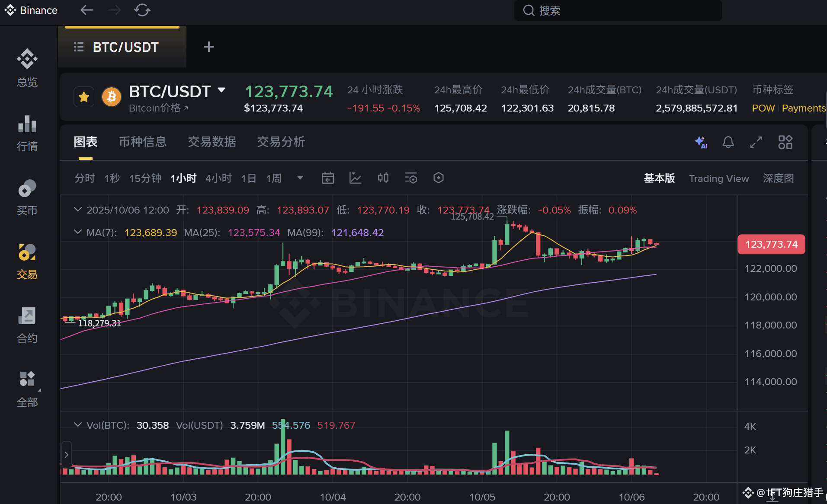Select the 15分钟 interval
The image size is (827, 504).
(x=145, y=178)
